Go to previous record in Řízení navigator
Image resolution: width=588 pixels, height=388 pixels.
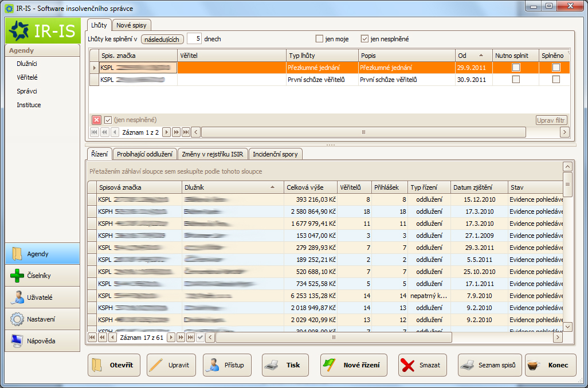[x=112, y=338]
